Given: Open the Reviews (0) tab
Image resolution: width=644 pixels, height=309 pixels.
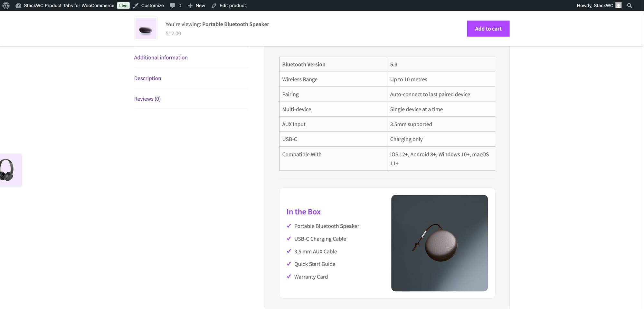Looking at the screenshot, I should click(147, 99).
